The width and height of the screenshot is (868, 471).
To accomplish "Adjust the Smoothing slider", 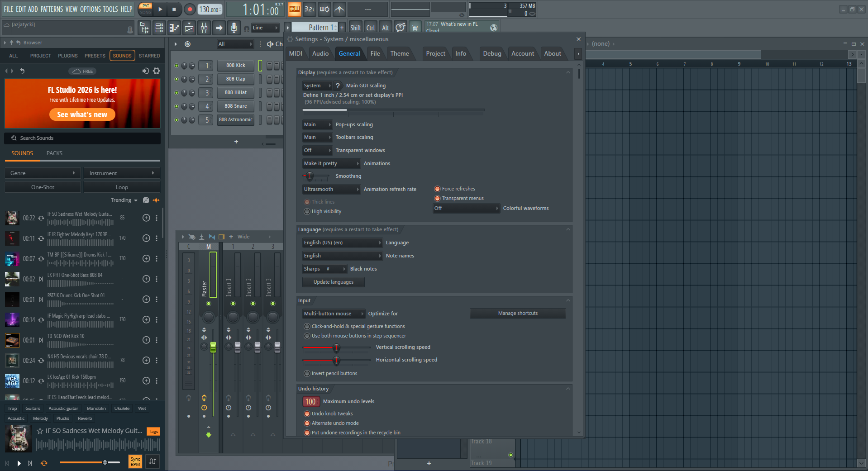I will click(310, 176).
